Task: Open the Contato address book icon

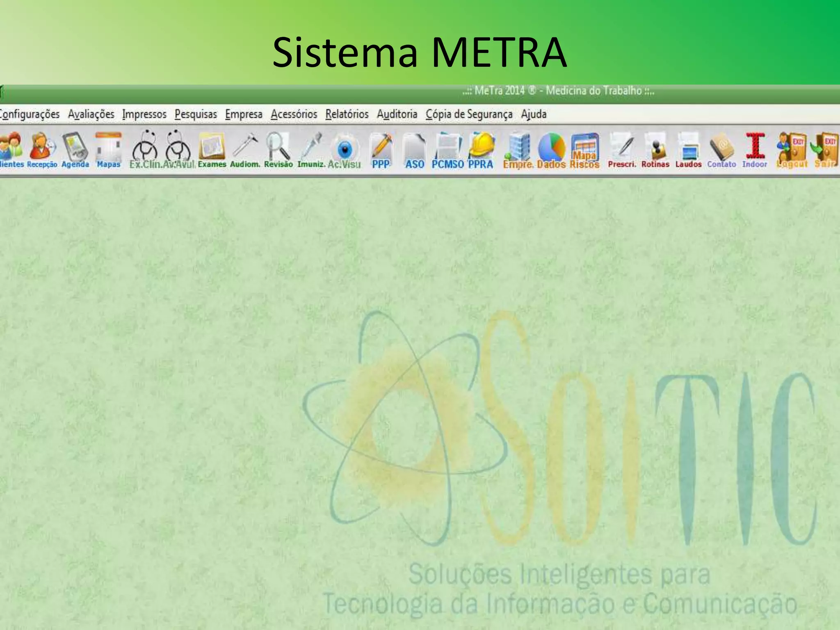Action: [721, 149]
